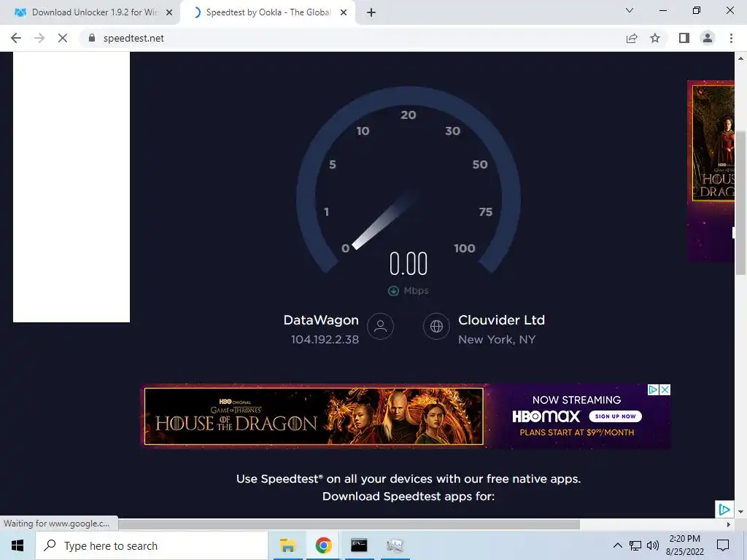Click the speedtest.net address bar
Viewport: 747px width, 560px height.
[352, 38]
